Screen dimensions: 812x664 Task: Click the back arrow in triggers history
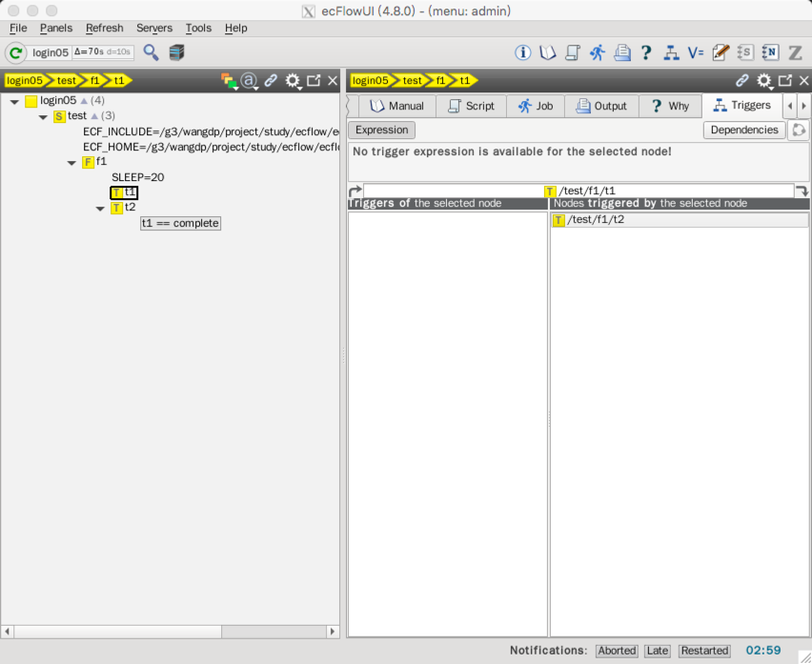coord(355,191)
